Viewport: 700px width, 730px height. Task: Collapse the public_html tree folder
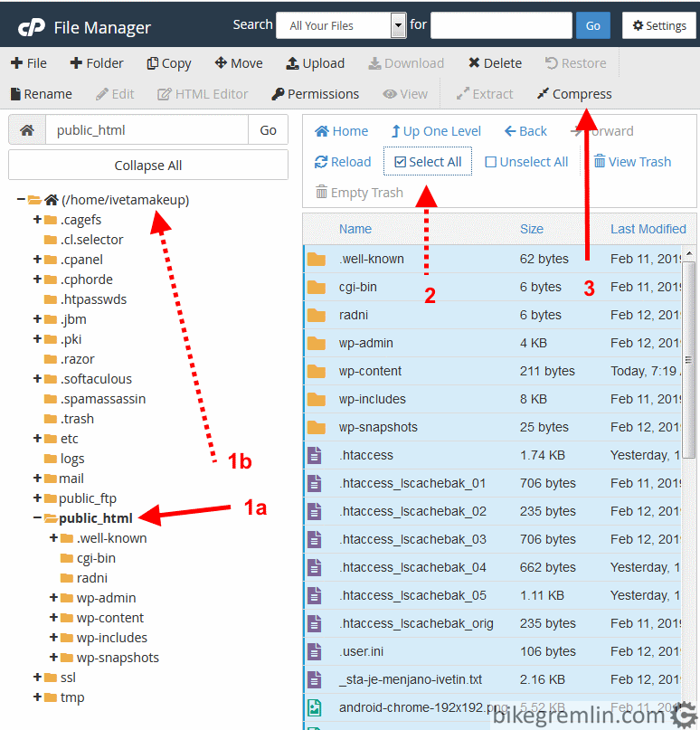coord(38,518)
